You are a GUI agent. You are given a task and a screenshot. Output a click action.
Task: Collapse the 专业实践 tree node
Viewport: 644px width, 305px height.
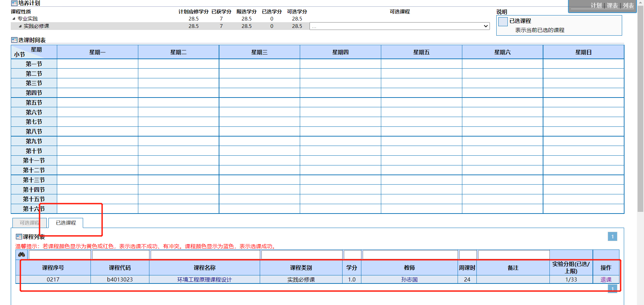click(14, 19)
